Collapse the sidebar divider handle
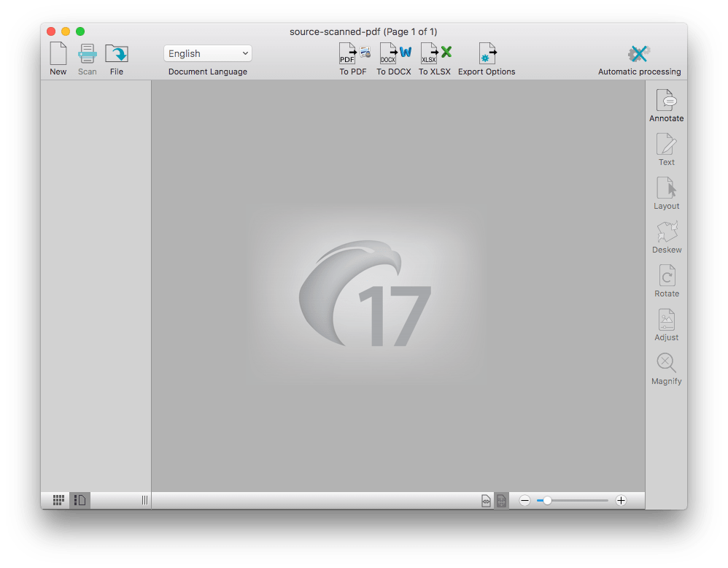 coord(144,500)
